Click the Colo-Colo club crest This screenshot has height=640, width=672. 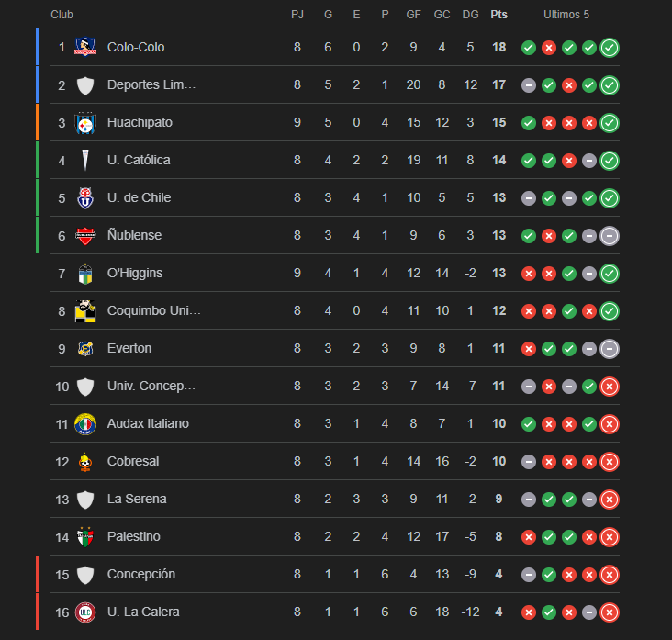(x=85, y=47)
